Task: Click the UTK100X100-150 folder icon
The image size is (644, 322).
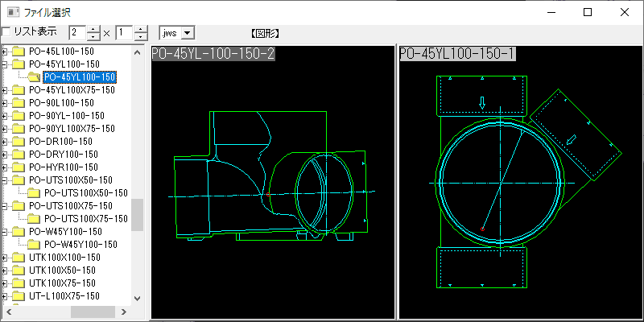Action: [19, 258]
